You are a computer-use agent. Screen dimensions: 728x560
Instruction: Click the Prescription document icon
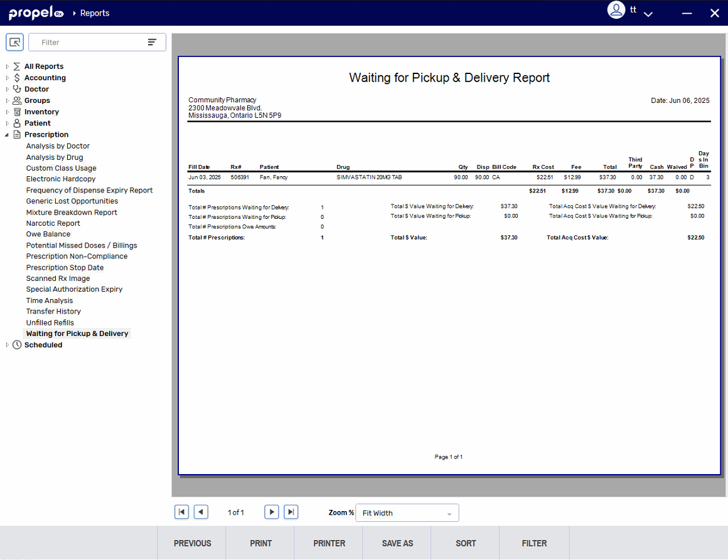point(17,135)
